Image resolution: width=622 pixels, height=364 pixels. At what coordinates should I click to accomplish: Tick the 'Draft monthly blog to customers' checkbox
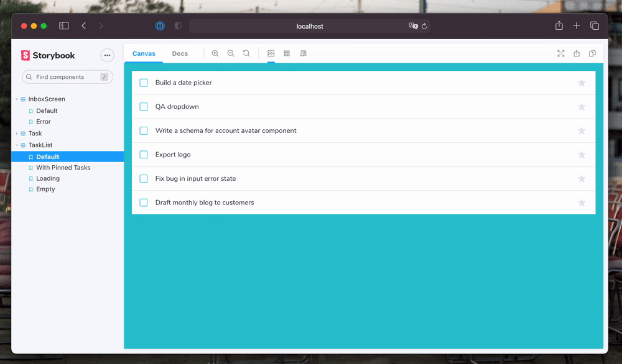point(144,202)
